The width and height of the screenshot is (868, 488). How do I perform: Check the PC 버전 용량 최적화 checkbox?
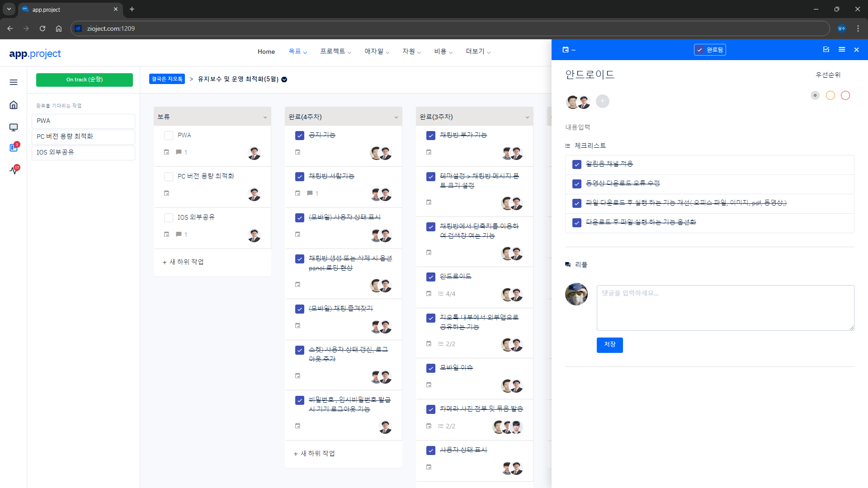click(169, 177)
